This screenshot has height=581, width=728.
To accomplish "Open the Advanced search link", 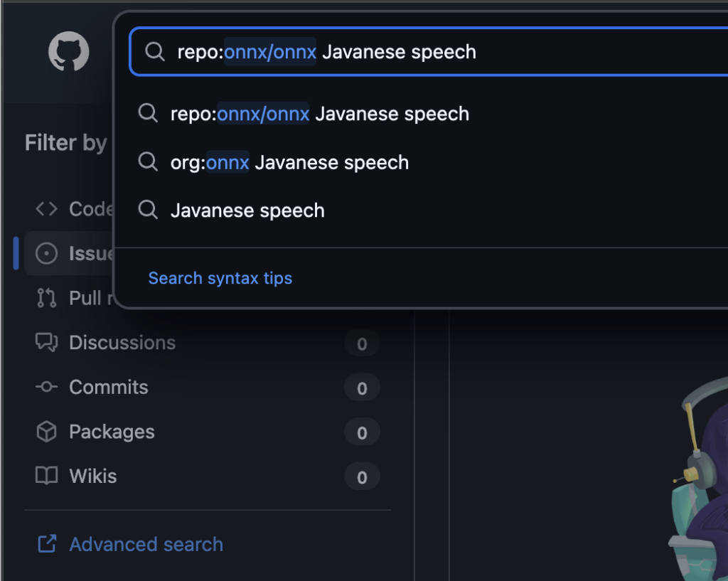I will [x=146, y=545].
